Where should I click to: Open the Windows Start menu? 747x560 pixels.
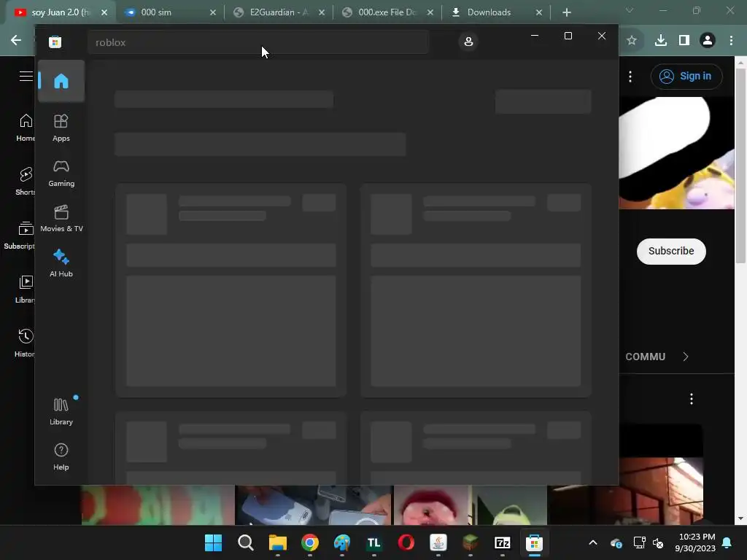(214, 542)
